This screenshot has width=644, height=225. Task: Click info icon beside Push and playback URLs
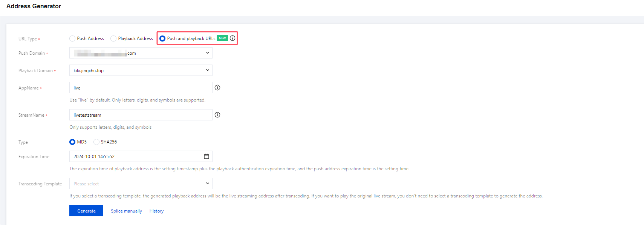click(233, 38)
